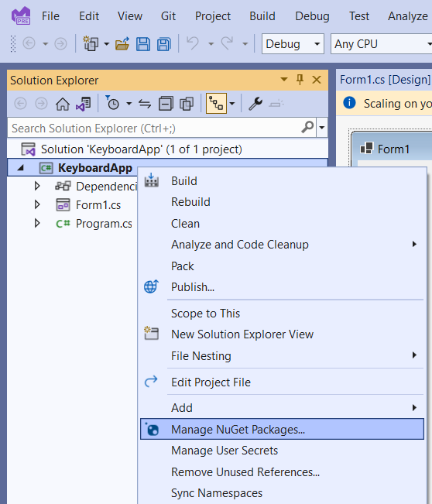This screenshot has height=504, width=432.
Task: Open the search options dropdown in Solution Explorer
Action: pos(322,128)
